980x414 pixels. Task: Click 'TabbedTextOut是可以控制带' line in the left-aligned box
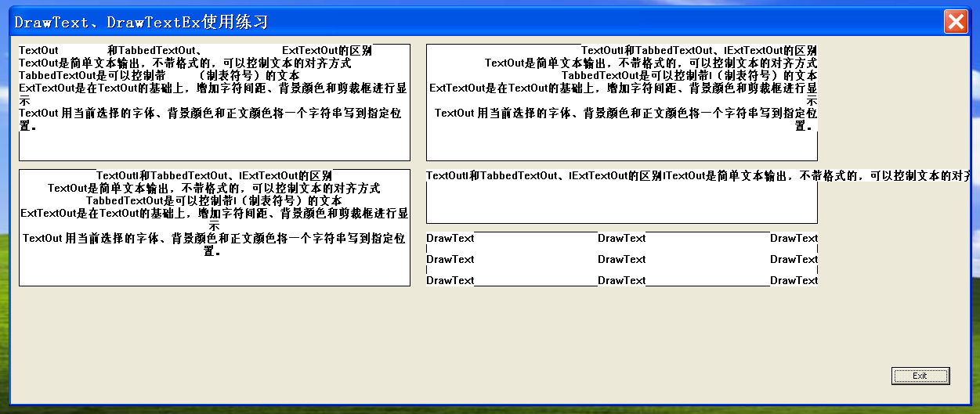point(159,76)
